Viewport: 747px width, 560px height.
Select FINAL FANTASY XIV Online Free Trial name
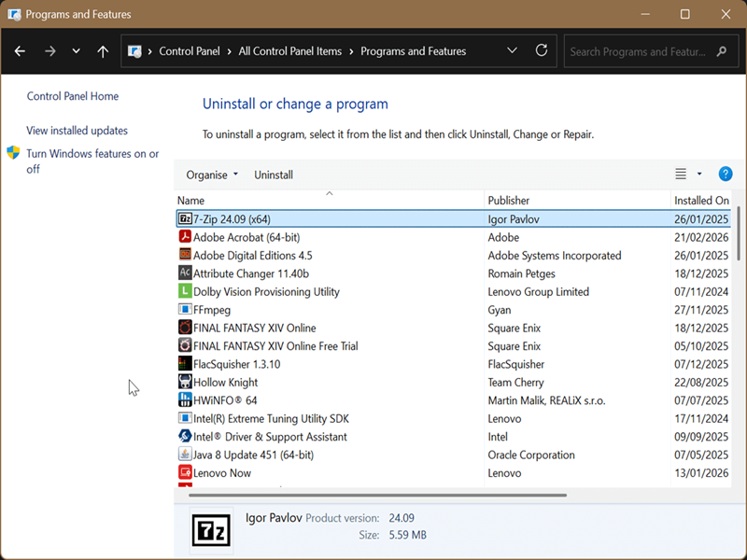point(275,345)
